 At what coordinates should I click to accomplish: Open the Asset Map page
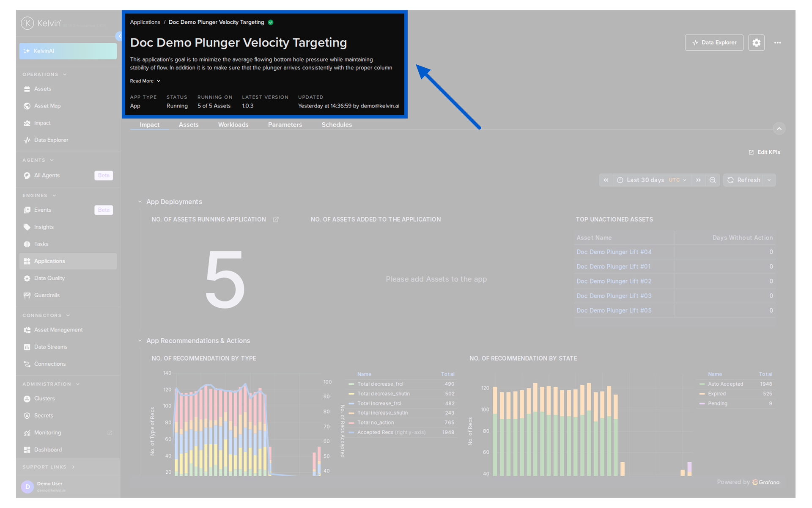pyautogui.click(x=68, y=106)
